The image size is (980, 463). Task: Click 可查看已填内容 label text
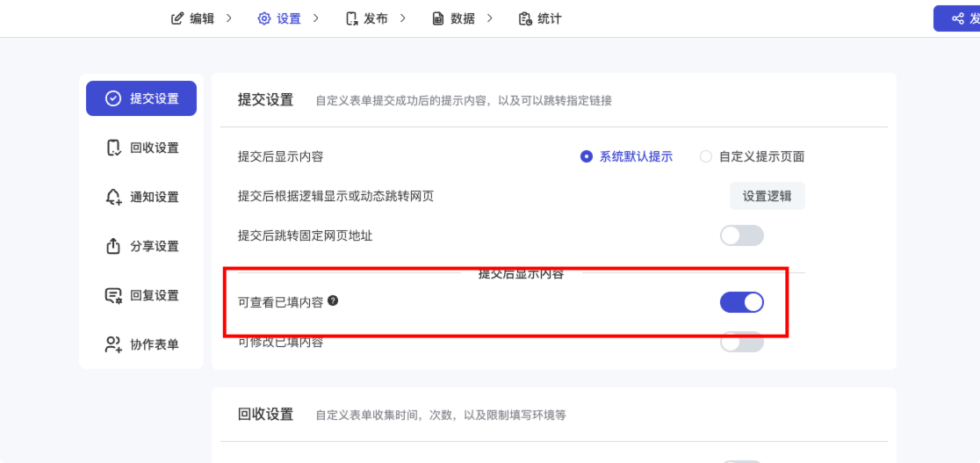pos(281,302)
